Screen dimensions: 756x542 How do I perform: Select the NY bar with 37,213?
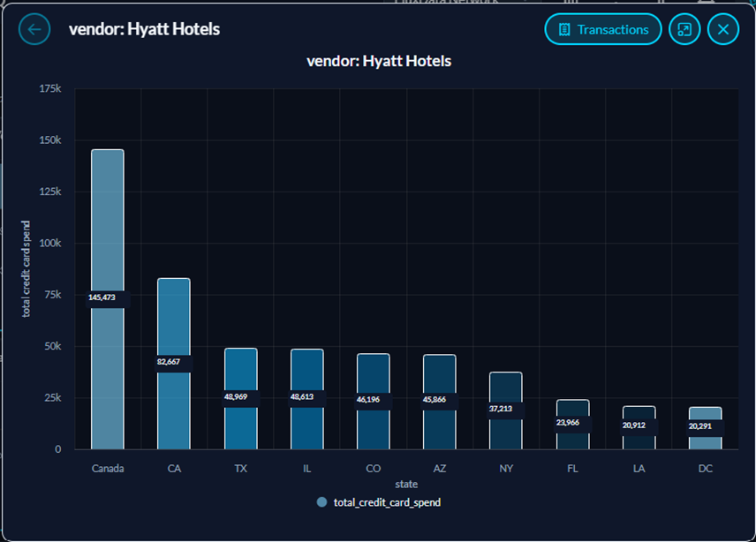tap(506, 410)
